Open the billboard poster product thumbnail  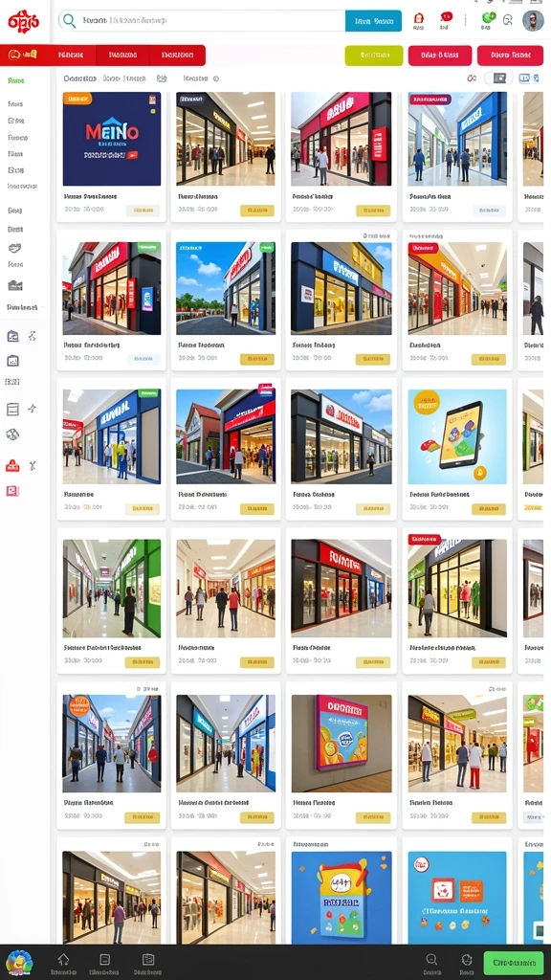[x=342, y=743]
